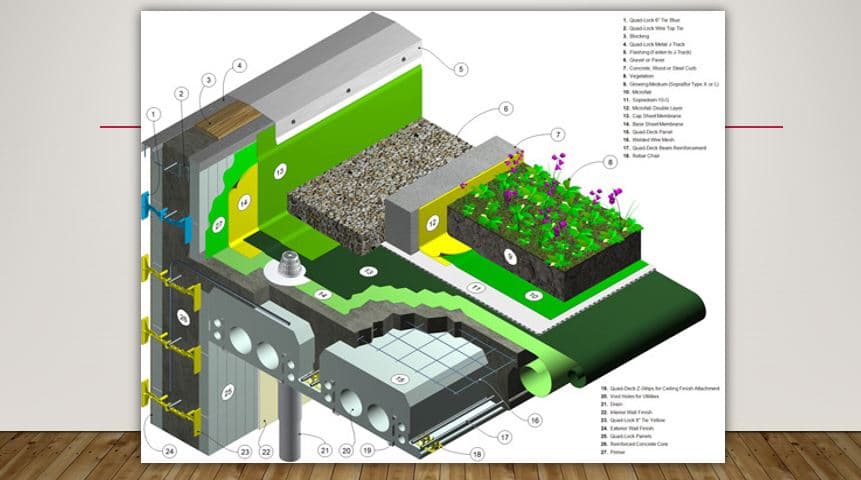Click legend entry 'Quad-Deck Panel'
Viewport: 861px width, 480px height.
tap(652, 132)
